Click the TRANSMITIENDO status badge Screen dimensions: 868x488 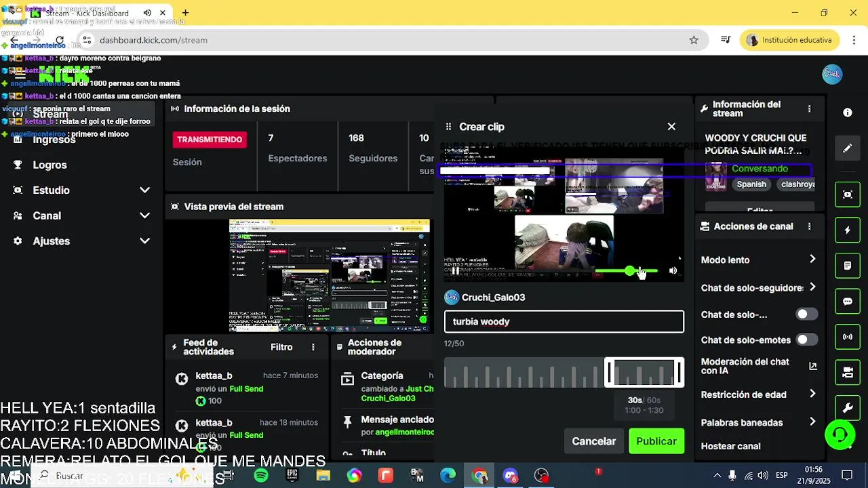[210, 140]
